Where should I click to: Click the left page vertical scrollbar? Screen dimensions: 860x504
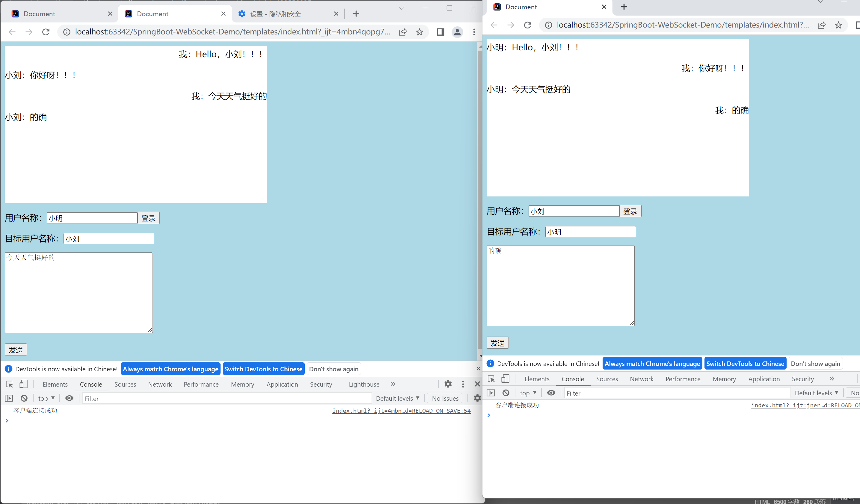480,199
